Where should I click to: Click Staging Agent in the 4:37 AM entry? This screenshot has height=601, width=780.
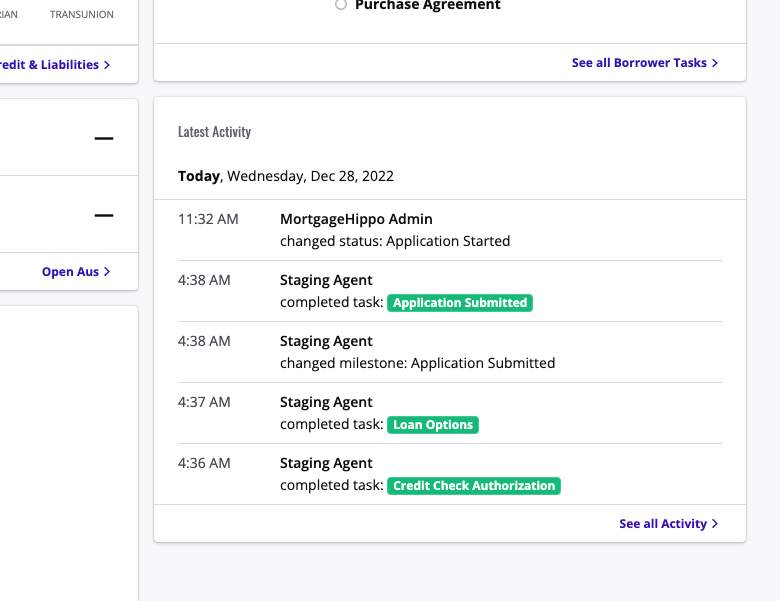(326, 402)
